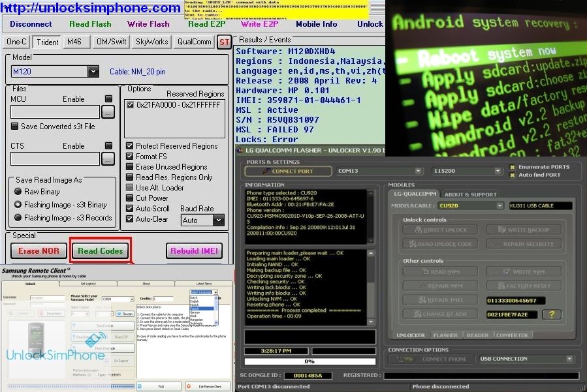Click the Read Codes button
This screenshot has height=392, width=587.
100,251
